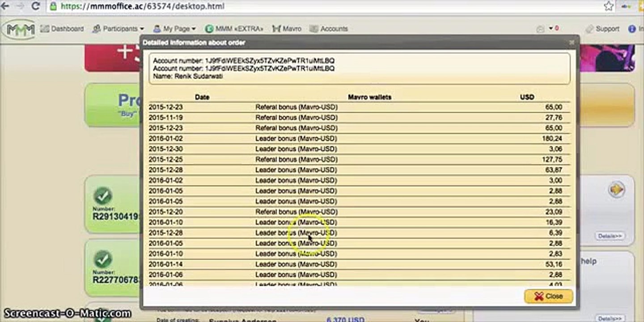This screenshot has width=644, height=322.
Task: Open the Support link
Action: click(x=603, y=29)
